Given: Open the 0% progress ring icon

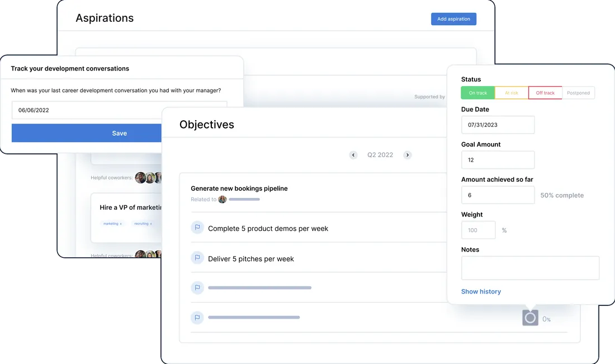Looking at the screenshot, I should coord(530,318).
